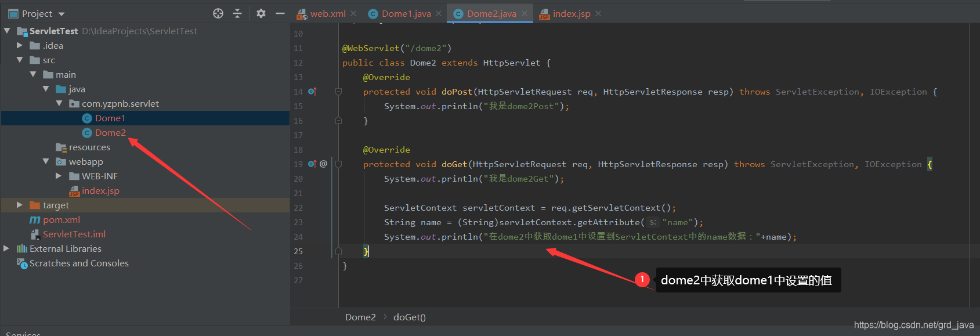Click Dome1.java tab class icon
Viewport: 980px width, 336px height.
pyautogui.click(x=373, y=14)
